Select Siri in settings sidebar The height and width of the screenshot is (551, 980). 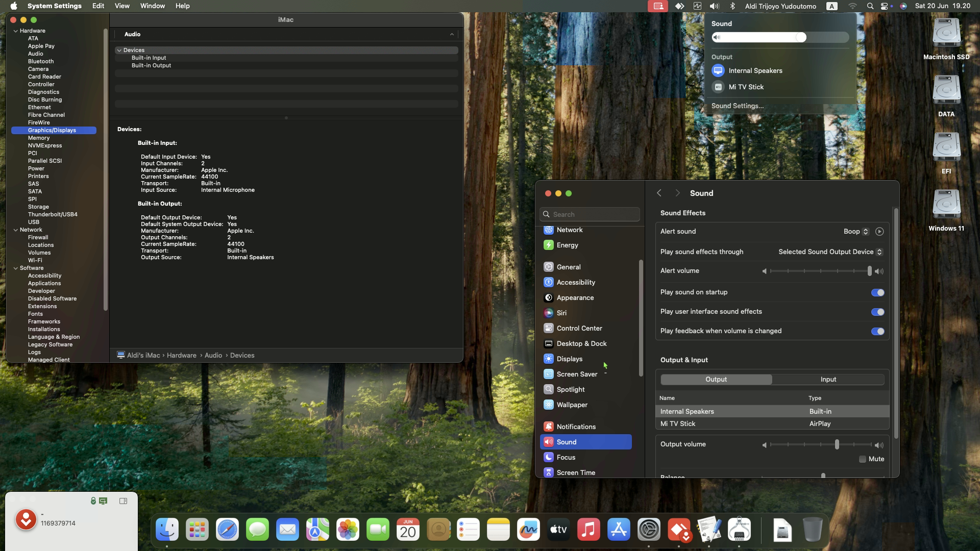click(586, 313)
